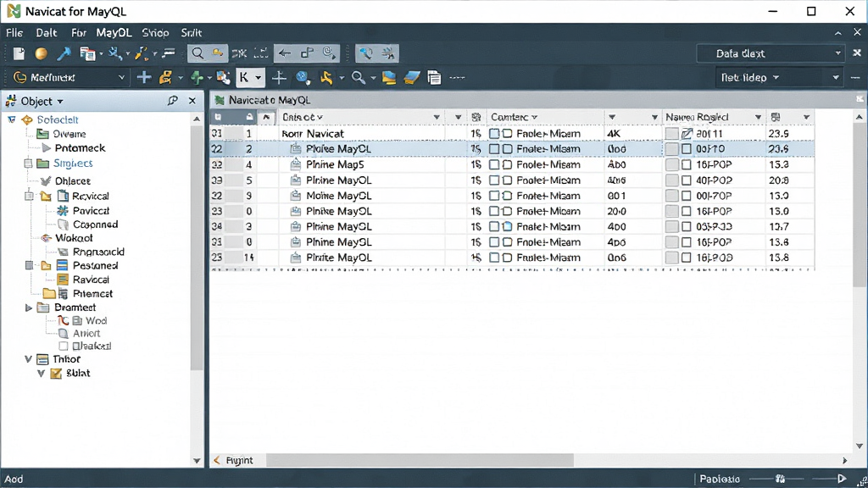
Task: Click the orange user figure icon
Action: (165, 77)
